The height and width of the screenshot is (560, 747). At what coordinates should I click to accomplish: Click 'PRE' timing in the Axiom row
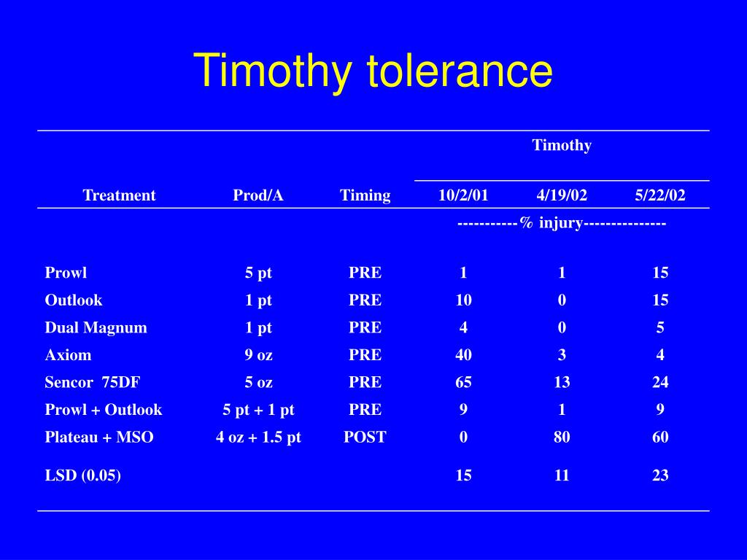(x=365, y=355)
